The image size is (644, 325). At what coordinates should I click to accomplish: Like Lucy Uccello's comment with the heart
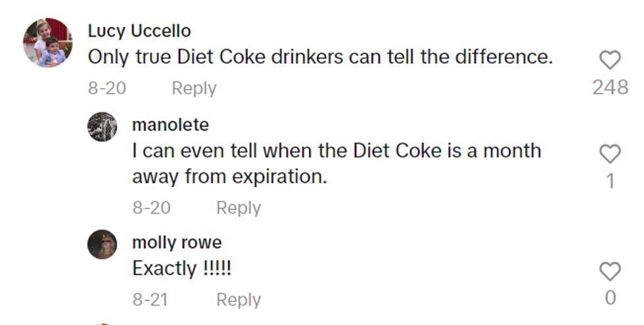pyautogui.click(x=610, y=60)
